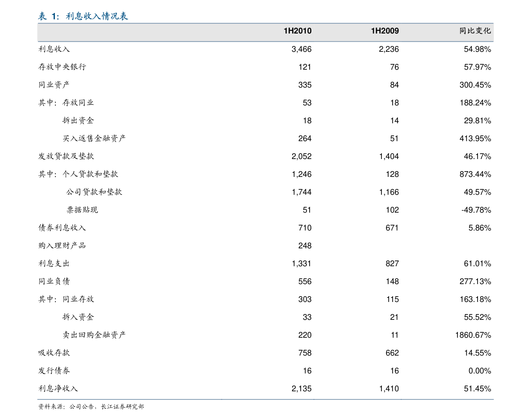Image resolution: width=532 pixels, height=419 pixels.
Task: Select the value 671
Action: [x=392, y=228]
